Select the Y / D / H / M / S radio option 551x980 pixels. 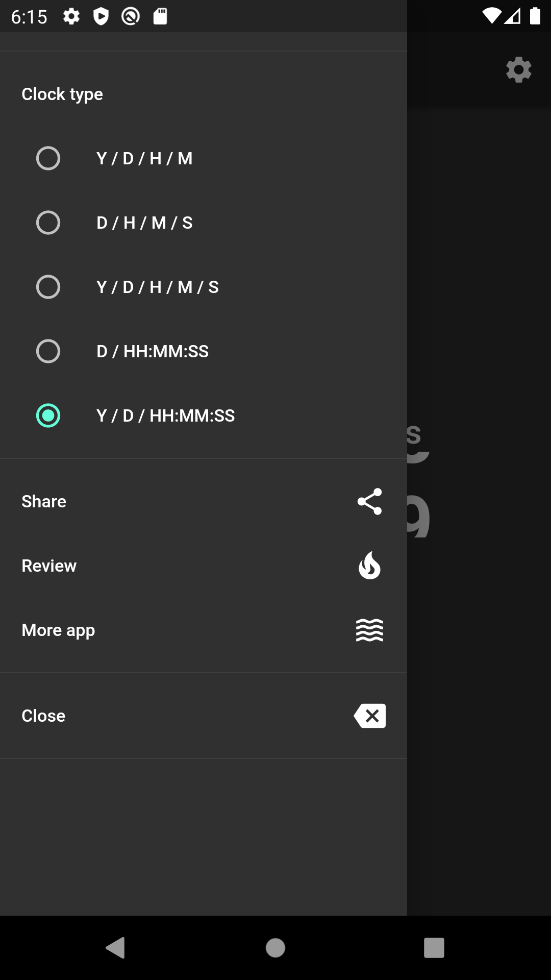(x=48, y=287)
